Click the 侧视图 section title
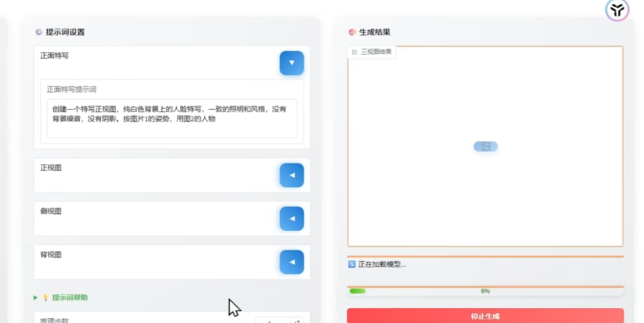Screen dimensions: 644x323 (51, 211)
